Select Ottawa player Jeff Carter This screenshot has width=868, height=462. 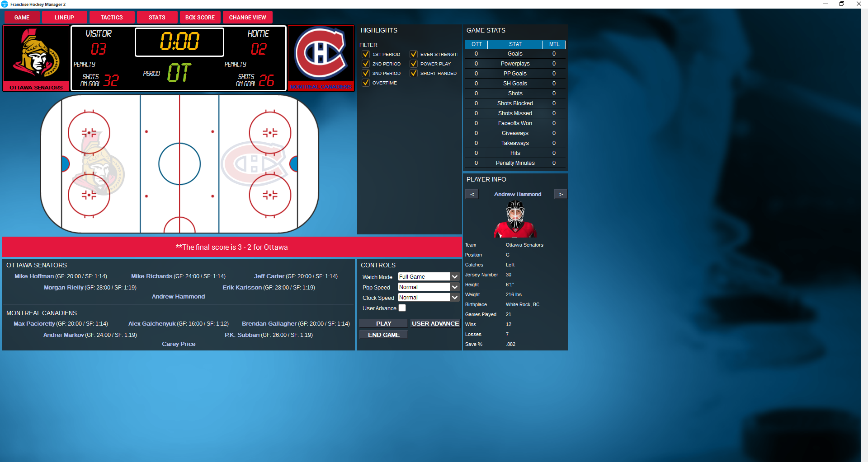[269, 276]
